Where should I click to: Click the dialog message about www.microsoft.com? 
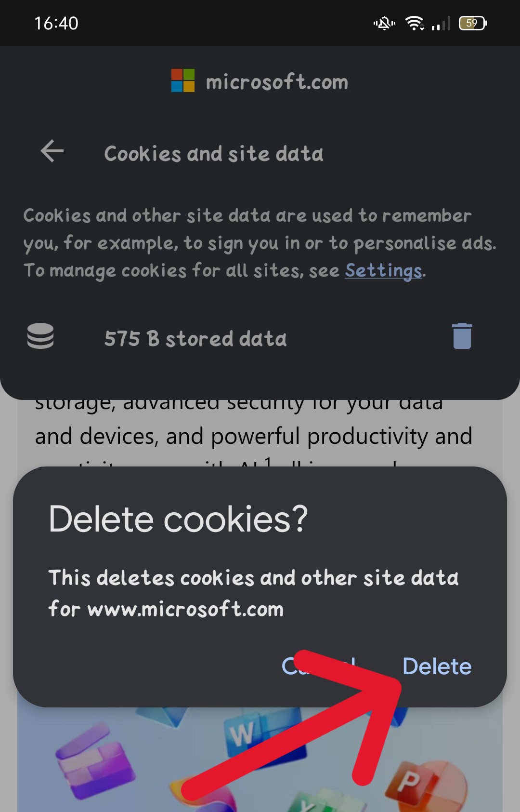pyautogui.click(x=253, y=593)
